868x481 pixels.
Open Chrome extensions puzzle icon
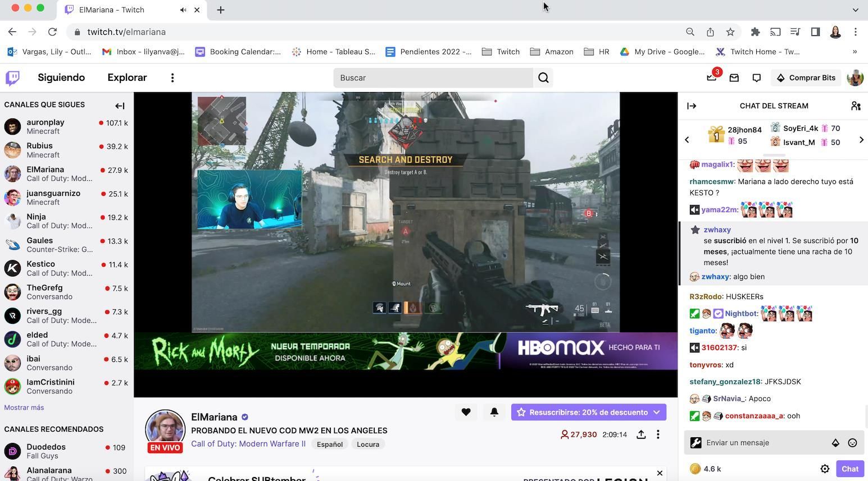click(x=755, y=32)
